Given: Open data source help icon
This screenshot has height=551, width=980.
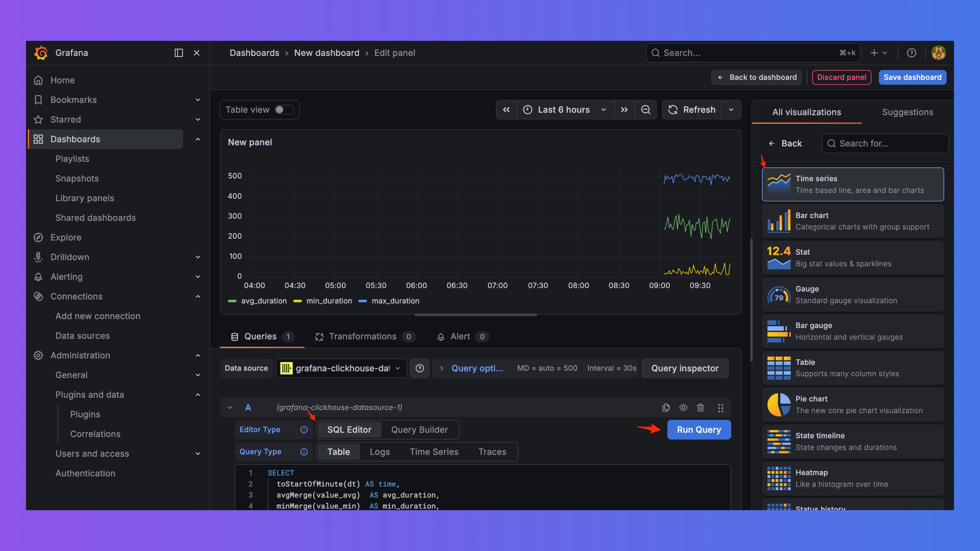Looking at the screenshot, I should (420, 368).
